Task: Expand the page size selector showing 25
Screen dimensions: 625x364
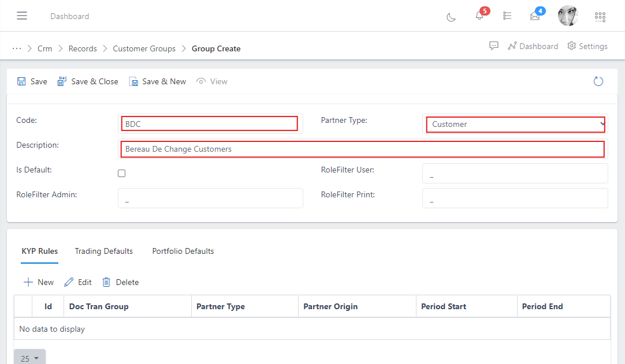Action: tap(29, 358)
